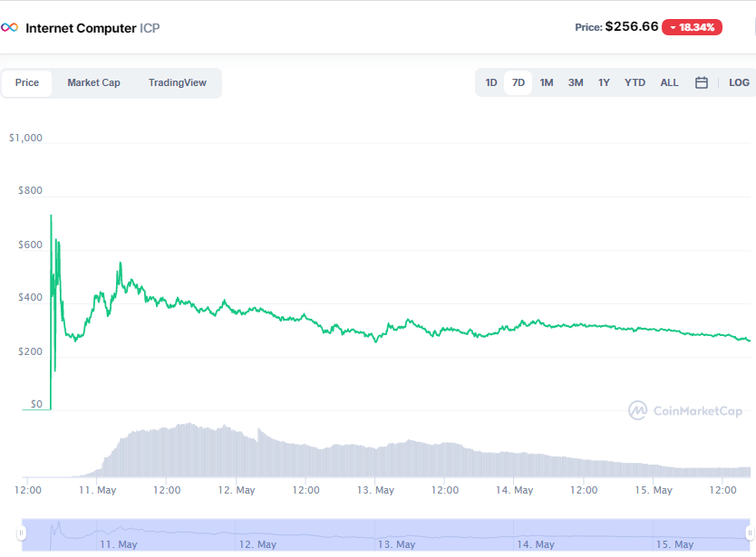
Task: Click the ICP ticker symbol
Action: (x=150, y=28)
